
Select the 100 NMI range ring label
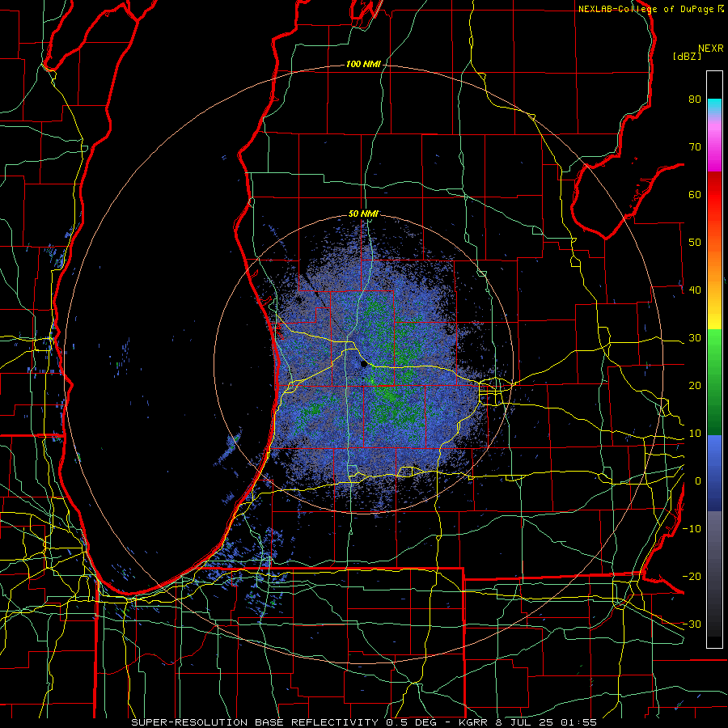362,64
